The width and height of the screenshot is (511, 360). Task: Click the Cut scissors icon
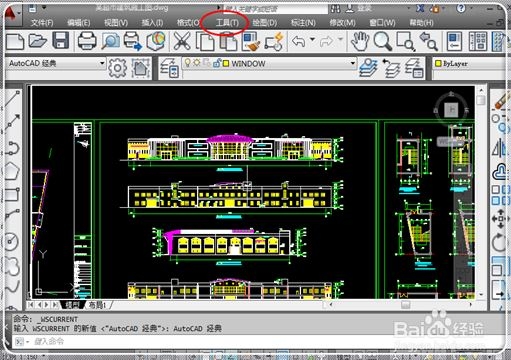182,41
